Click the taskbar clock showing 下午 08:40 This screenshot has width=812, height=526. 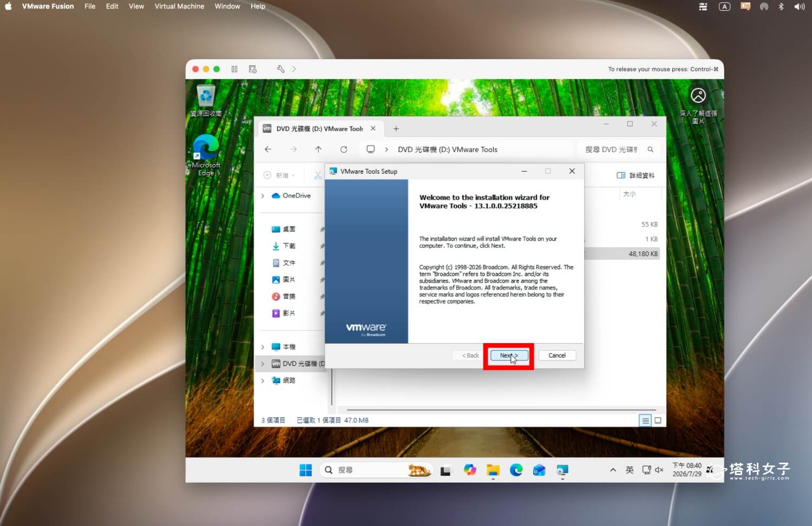pyautogui.click(x=687, y=470)
